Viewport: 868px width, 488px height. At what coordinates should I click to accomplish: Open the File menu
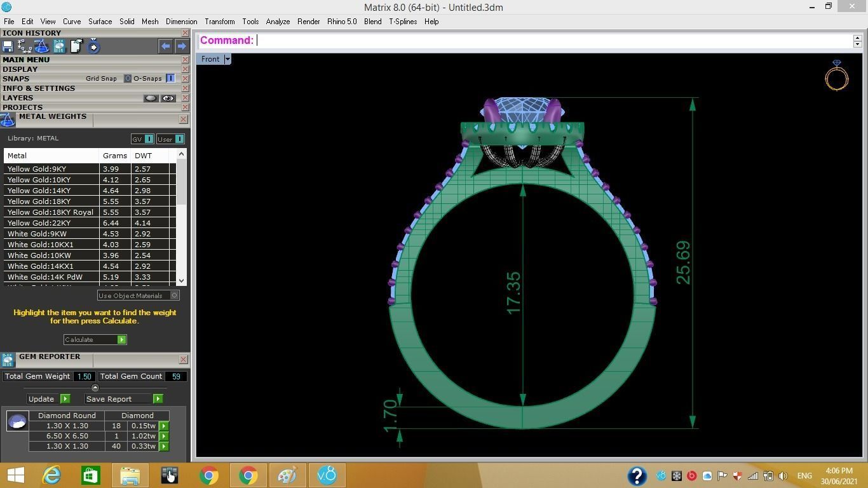[9, 22]
